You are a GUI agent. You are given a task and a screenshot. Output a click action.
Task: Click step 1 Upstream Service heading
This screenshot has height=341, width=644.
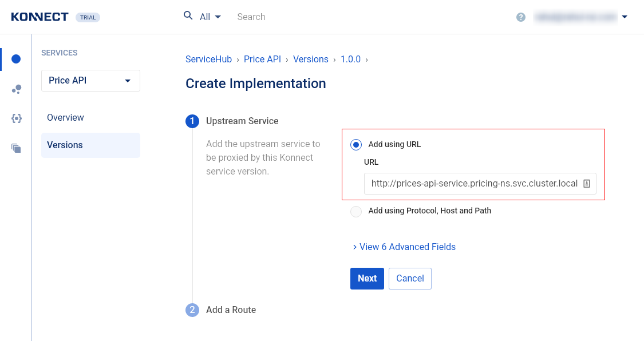tap(242, 121)
